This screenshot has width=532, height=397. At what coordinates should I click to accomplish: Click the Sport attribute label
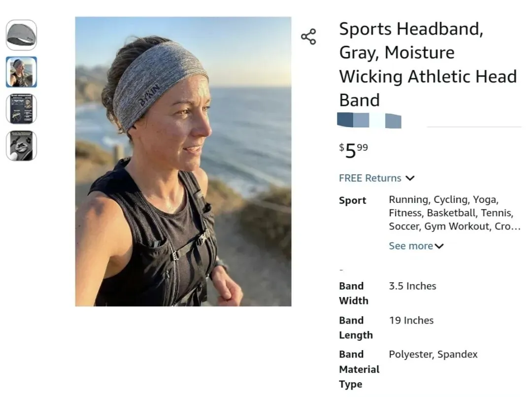[x=352, y=200]
